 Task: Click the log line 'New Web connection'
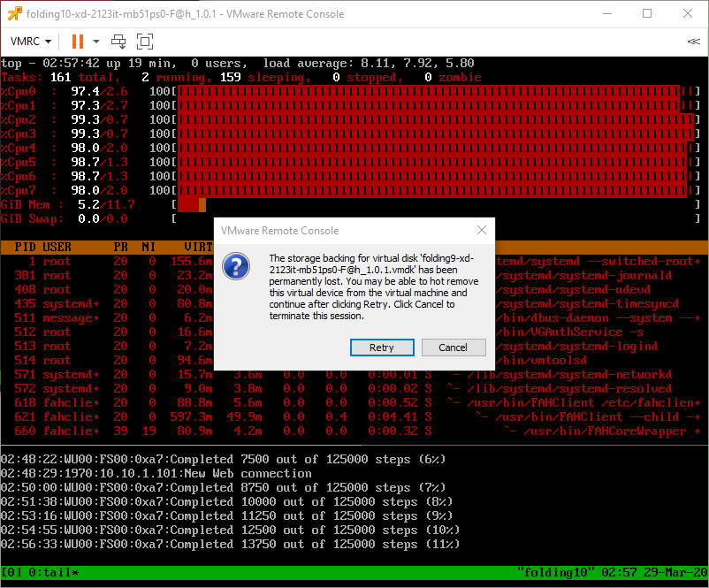click(156, 474)
